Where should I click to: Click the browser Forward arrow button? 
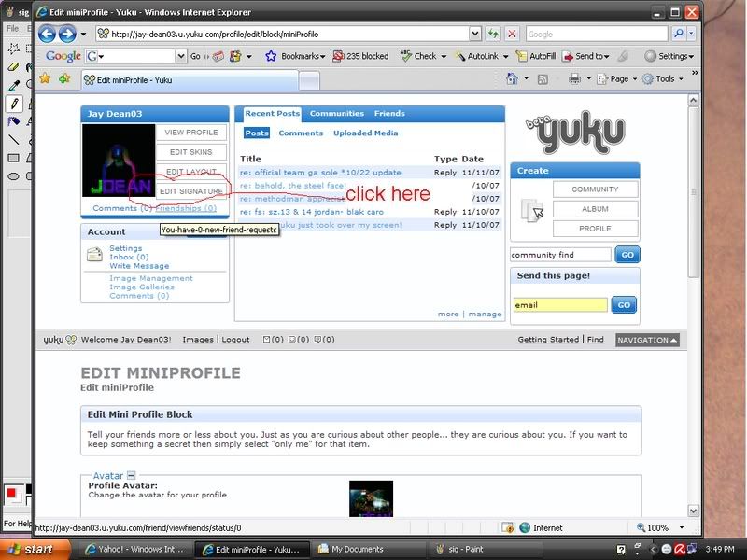[x=67, y=34]
